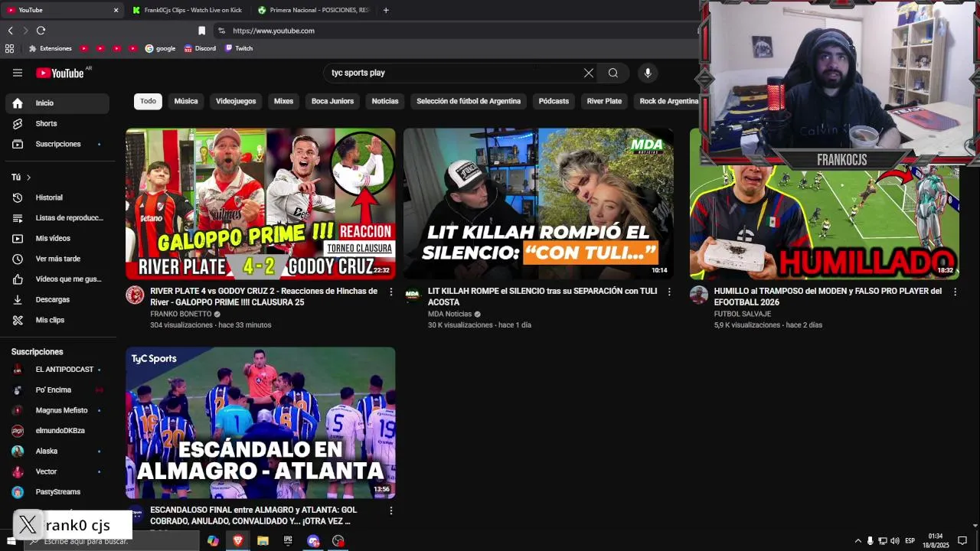
Task: Close the YouTube browser tab
Action: click(116, 10)
